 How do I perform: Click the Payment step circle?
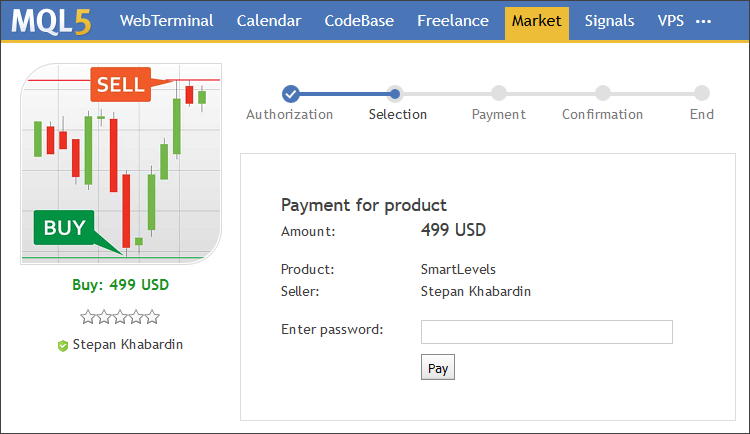point(499,93)
